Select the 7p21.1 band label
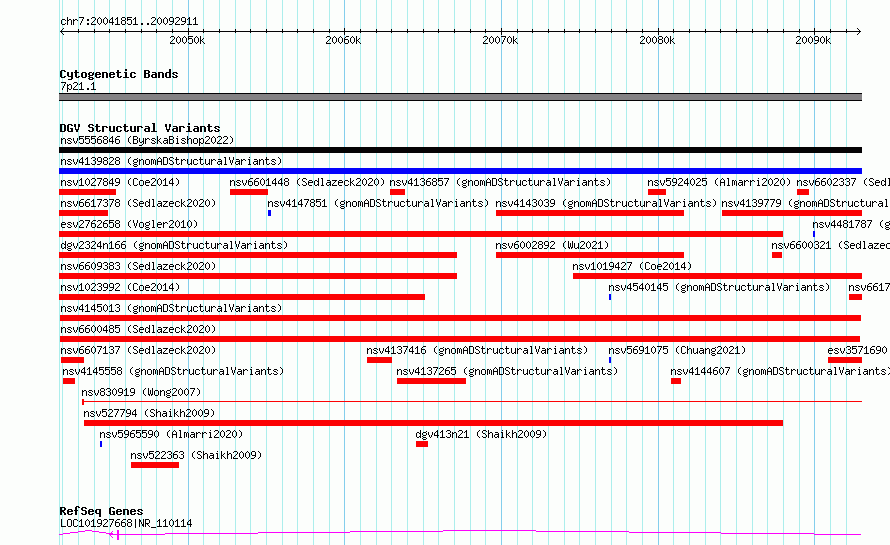 (x=78, y=86)
